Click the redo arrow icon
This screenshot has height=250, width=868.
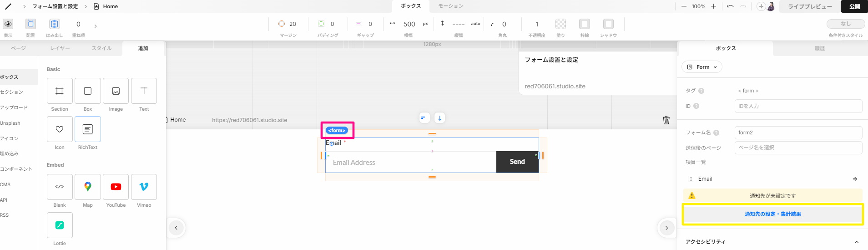pyautogui.click(x=743, y=6)
